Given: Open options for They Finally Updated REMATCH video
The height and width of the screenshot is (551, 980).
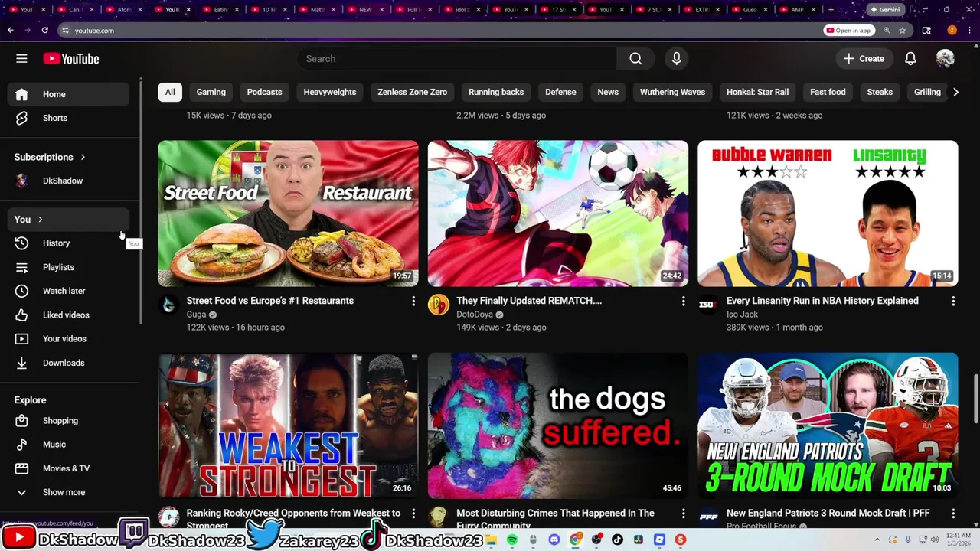Looking at the screenshot, I should [683, 302].
